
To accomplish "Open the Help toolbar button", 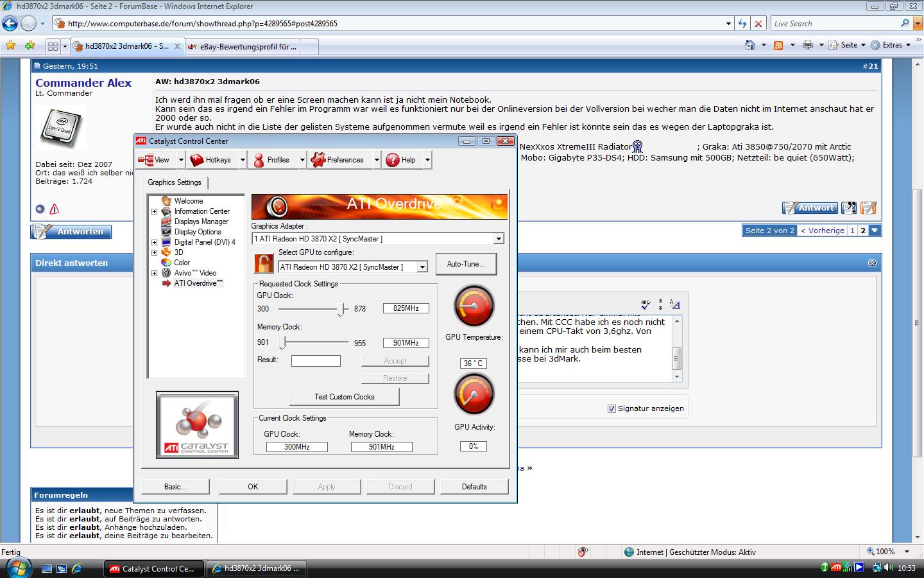I will [x=402, y=160].
